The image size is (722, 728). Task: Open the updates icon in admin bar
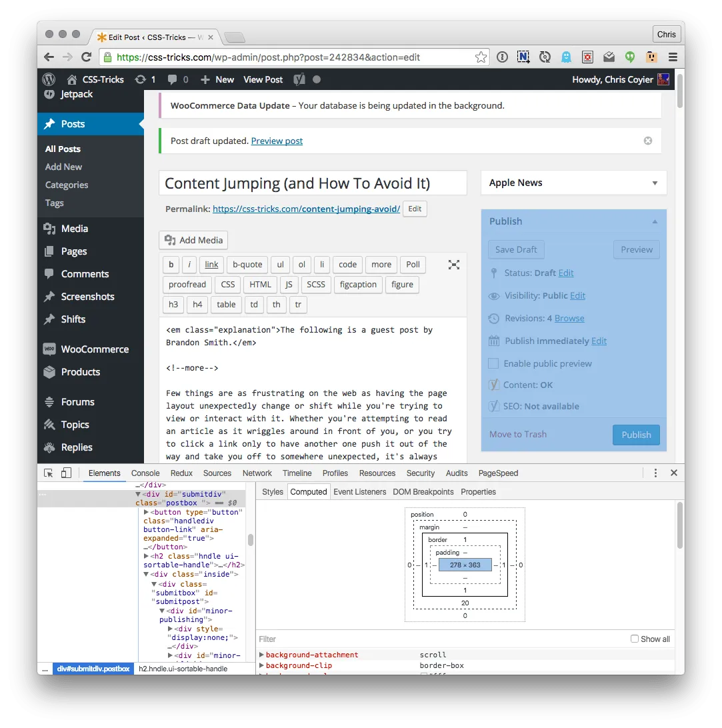[140, 79]
